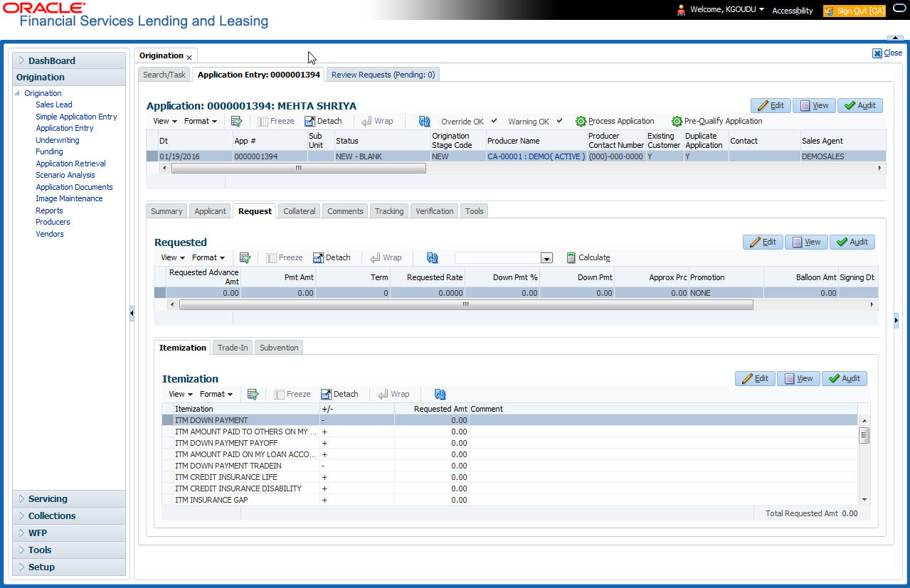Click the Close link at top right
This screenshot has width=910, height=588.
click(887, 53)
